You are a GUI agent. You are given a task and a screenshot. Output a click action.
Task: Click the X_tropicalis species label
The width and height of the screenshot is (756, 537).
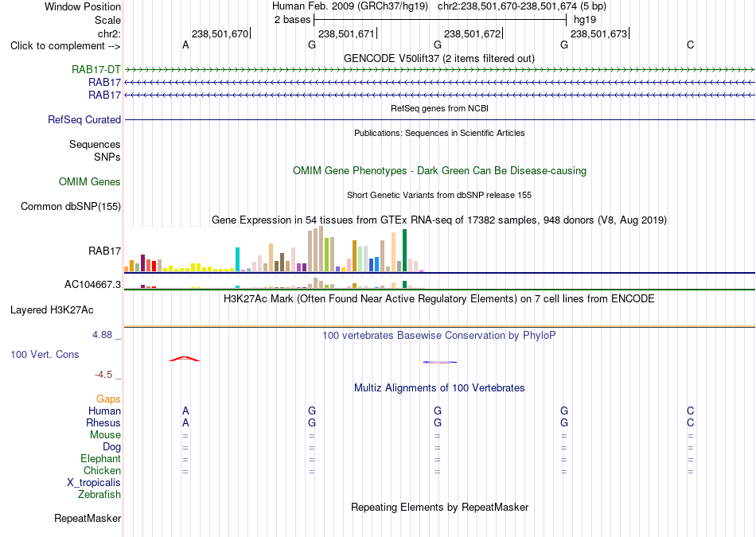[x=94, y=483]
